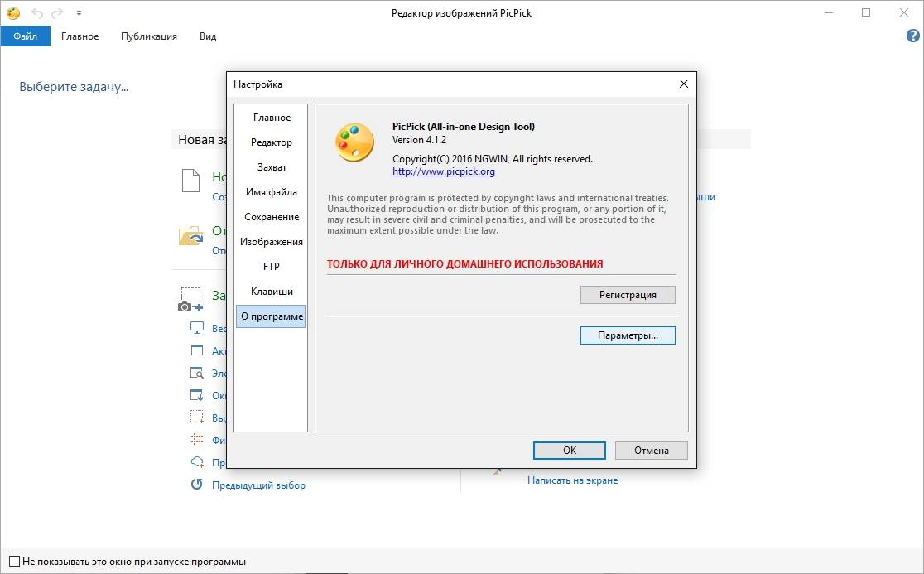
Task: Open the quick access toolbar customize dropdown
Action: click(x=79, y=13)
